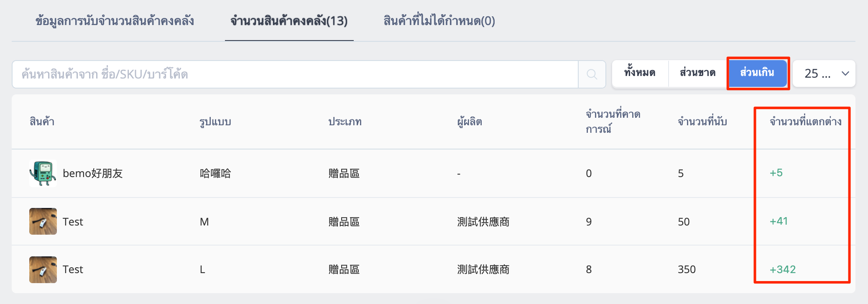
Task: Click the จำนวนที่แตกต่าง column header
Action: (x=805, y=122)
